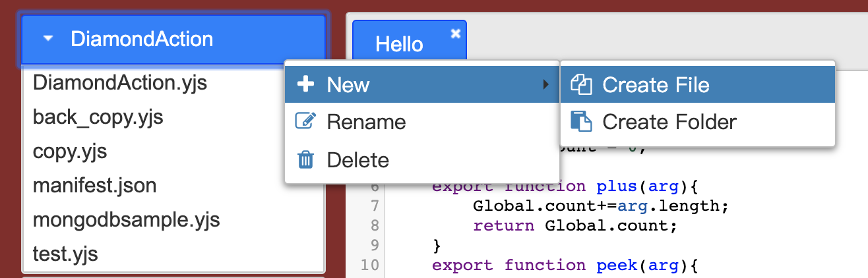Switch to the Hello tab
The image size is (868, 278).
(x=399, y=44)
